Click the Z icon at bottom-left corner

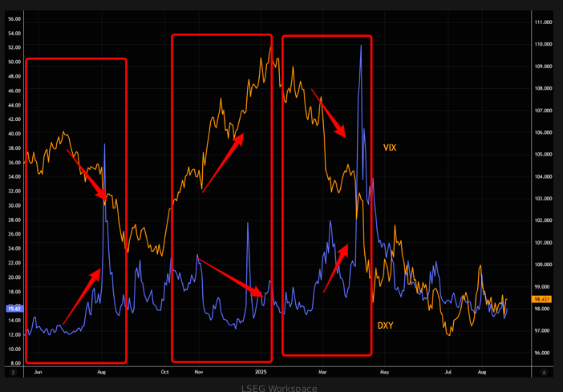(13, 372)
